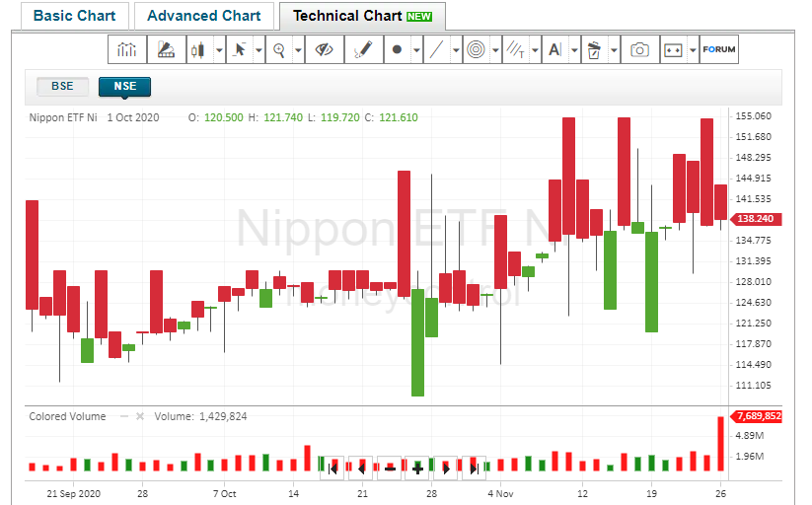
Task: Expand the Fibonacci circles dropdown arrow
Action: point(495,49)
